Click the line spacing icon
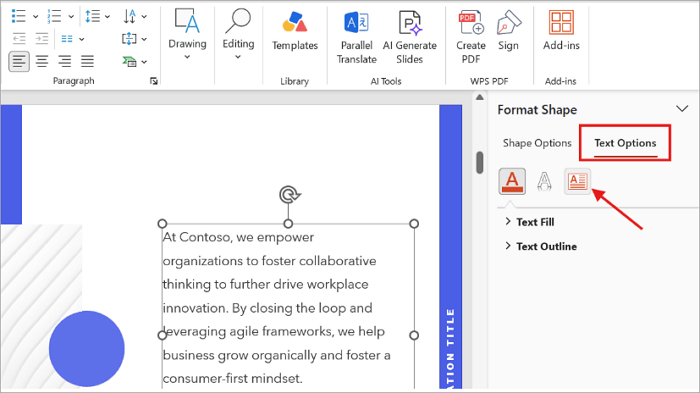 click(92, 16)
